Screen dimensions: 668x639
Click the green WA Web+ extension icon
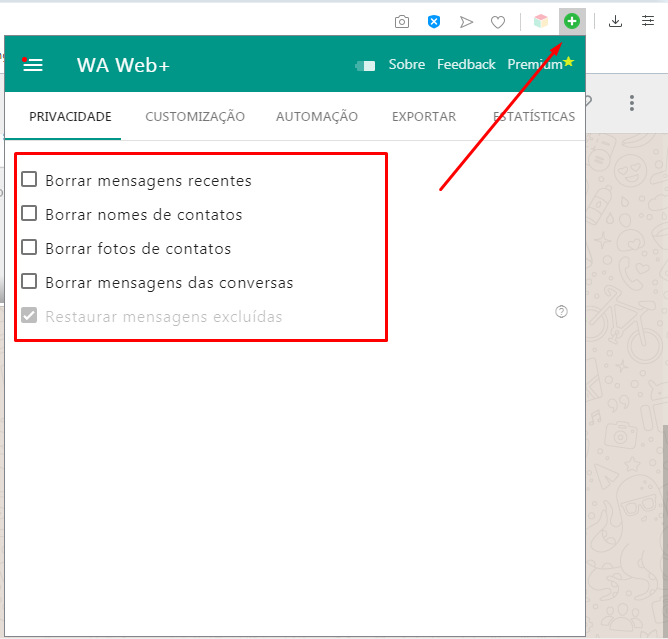pos(572,21)
